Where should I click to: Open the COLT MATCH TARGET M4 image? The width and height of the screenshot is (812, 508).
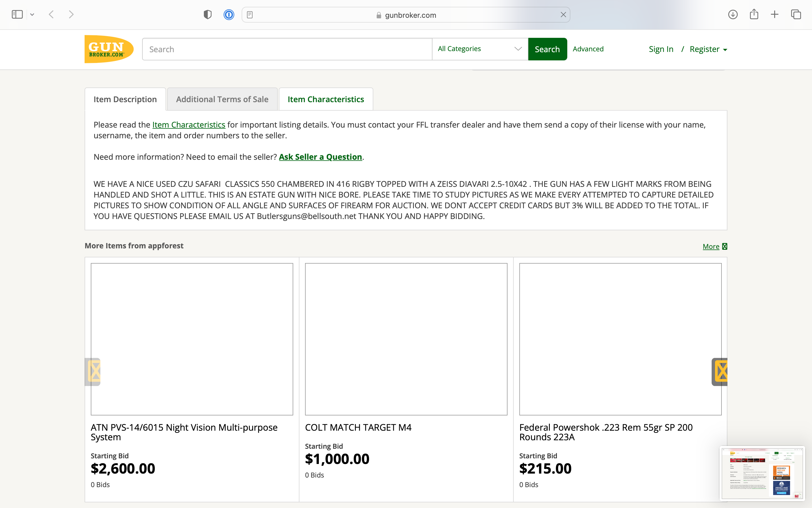coord(406,339)
